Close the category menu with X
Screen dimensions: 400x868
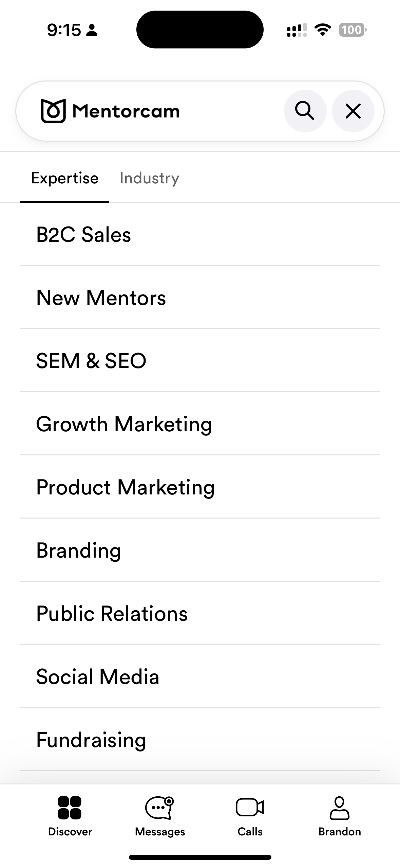pos(353,111)
